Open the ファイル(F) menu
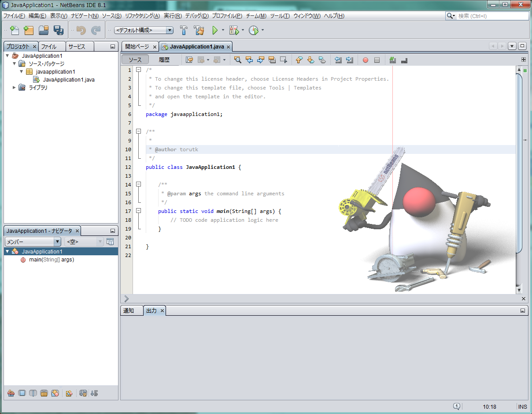This screenshot has width=532, height=414. click(14, 16)
